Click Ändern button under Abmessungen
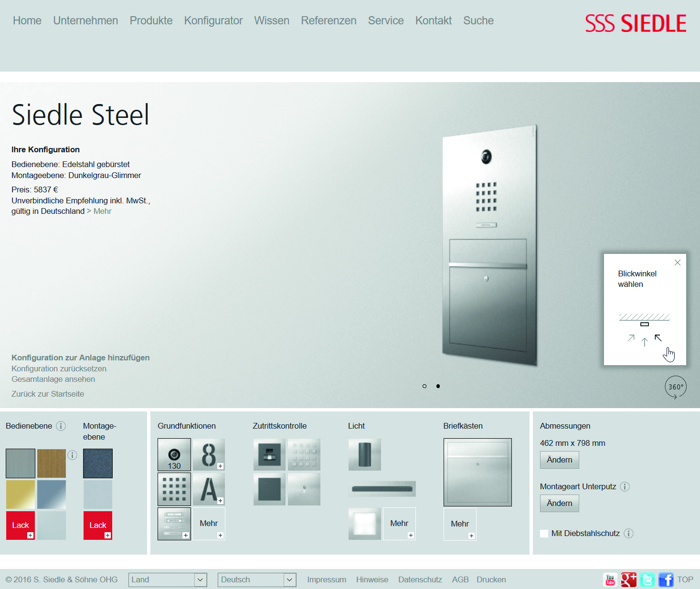700x589 pixels. 560,460
